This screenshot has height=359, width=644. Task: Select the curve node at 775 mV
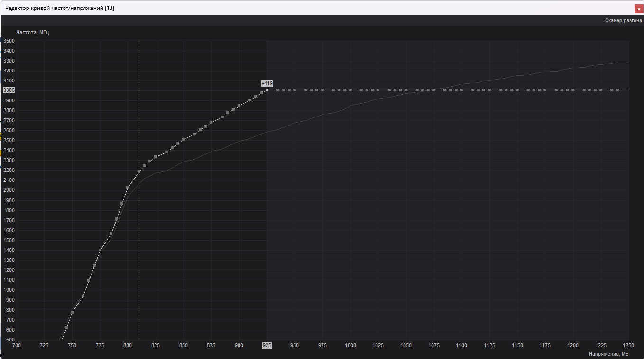pyautogui.click(x=100, y=250)
